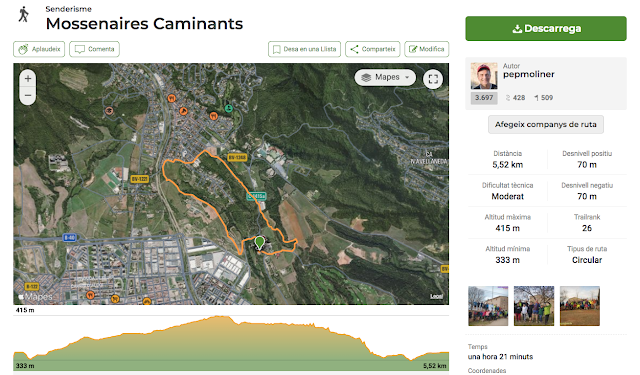Open the second trail photo thumbnail
Viewport: 640px width, 375px height.
click(x=534, y=306)
